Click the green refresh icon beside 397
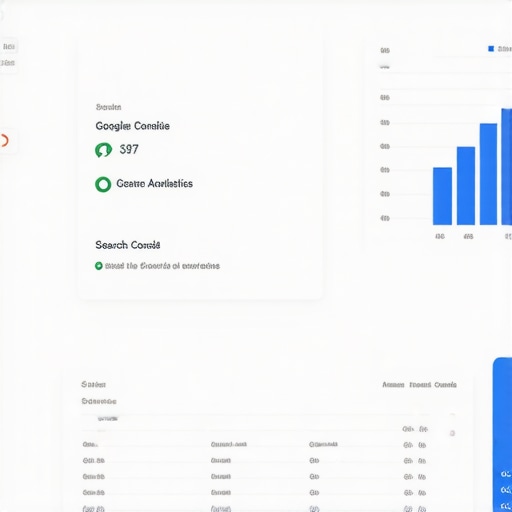Screen dimensions: 512x512 tap(103, 150)
